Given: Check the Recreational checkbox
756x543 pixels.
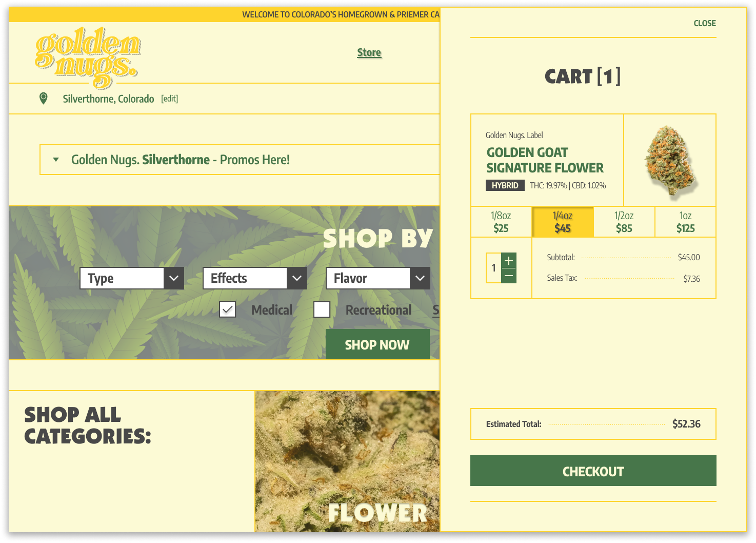Looking at the screenshot, I should click(x=322, y=309).
